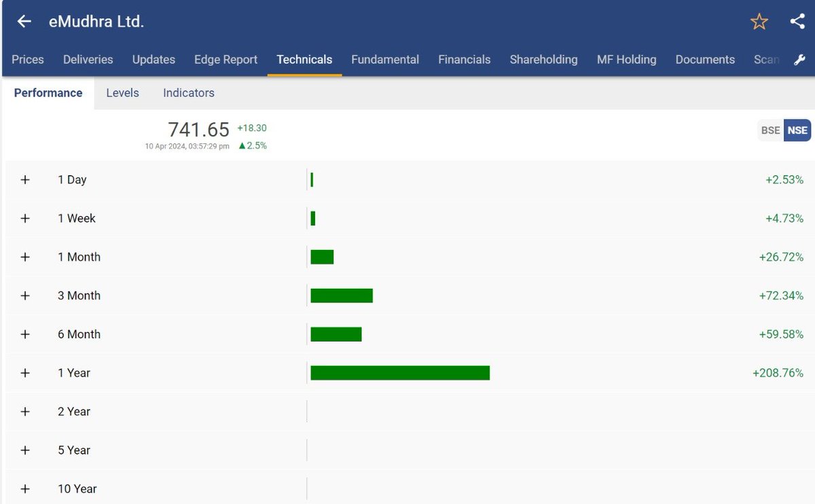Click the 10 Year label

pos(77,490)
